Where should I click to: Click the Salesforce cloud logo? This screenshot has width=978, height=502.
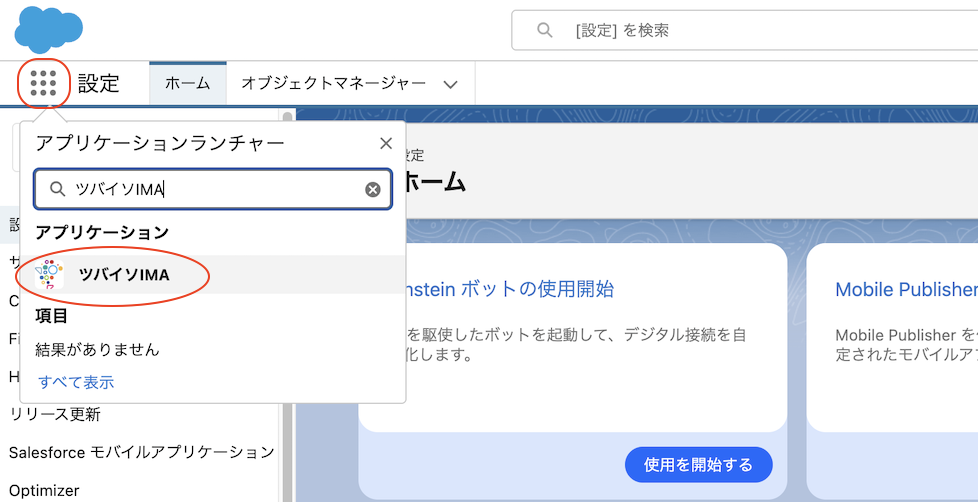click(x=49, y=29)
